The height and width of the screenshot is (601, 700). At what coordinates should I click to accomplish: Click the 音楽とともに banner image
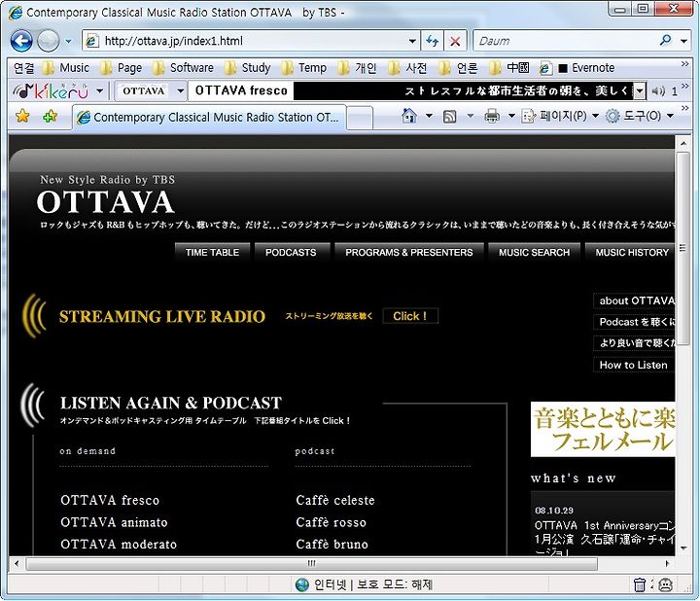603,429
